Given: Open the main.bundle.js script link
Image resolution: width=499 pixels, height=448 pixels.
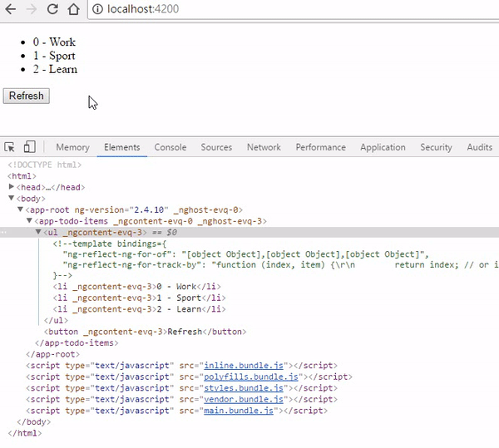Looking at the screenshot, I should point(239,411).
